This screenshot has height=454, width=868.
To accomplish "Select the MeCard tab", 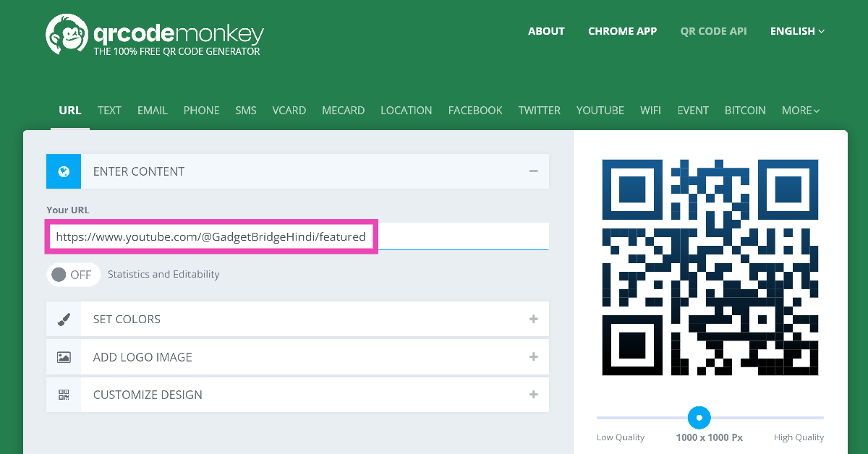I will (x=343, y=111).
